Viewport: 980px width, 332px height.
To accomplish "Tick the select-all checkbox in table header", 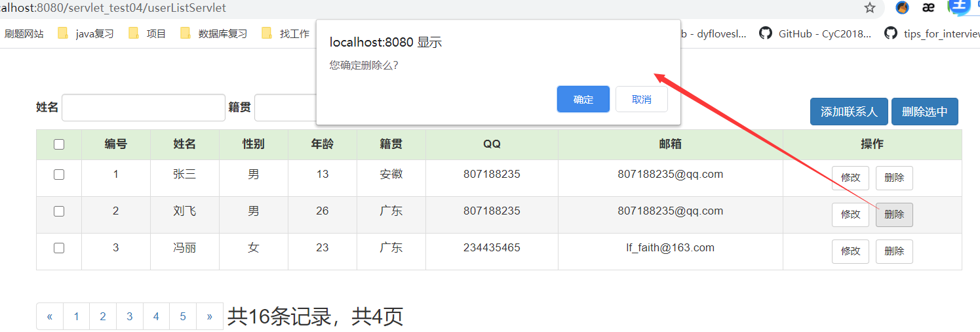I will coord(59,144).
